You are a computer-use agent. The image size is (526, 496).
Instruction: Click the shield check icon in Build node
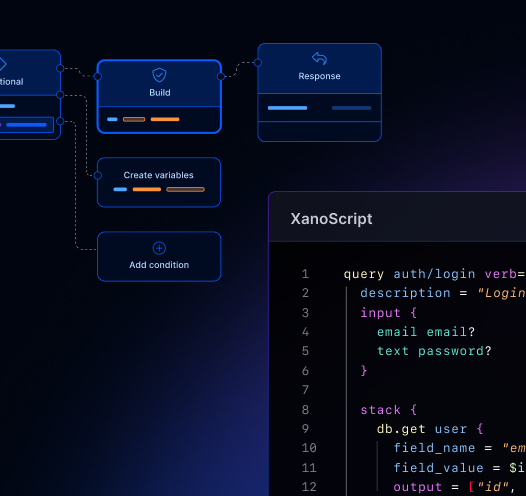point(159,75)
